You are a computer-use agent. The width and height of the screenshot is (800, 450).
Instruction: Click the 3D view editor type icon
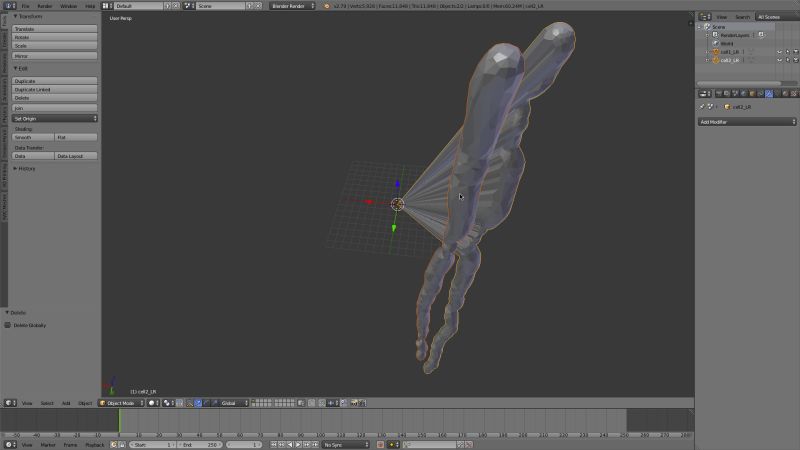pos(10,403)
